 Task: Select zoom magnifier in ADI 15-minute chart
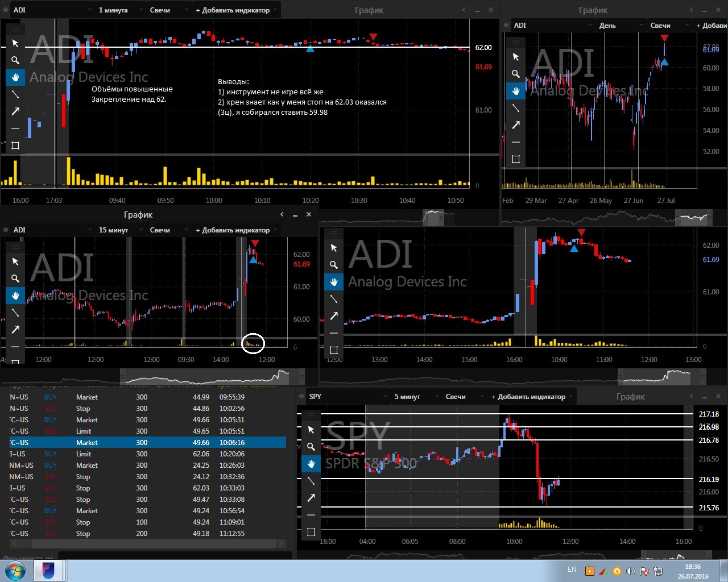pyautogui.click(x=15, y=278)
